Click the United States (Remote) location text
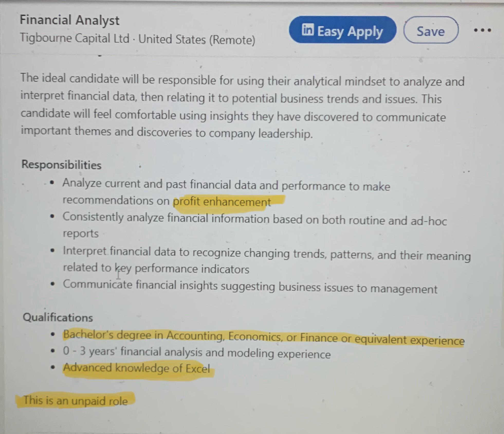This screenshot has width=504, height=434. (197, 40)
